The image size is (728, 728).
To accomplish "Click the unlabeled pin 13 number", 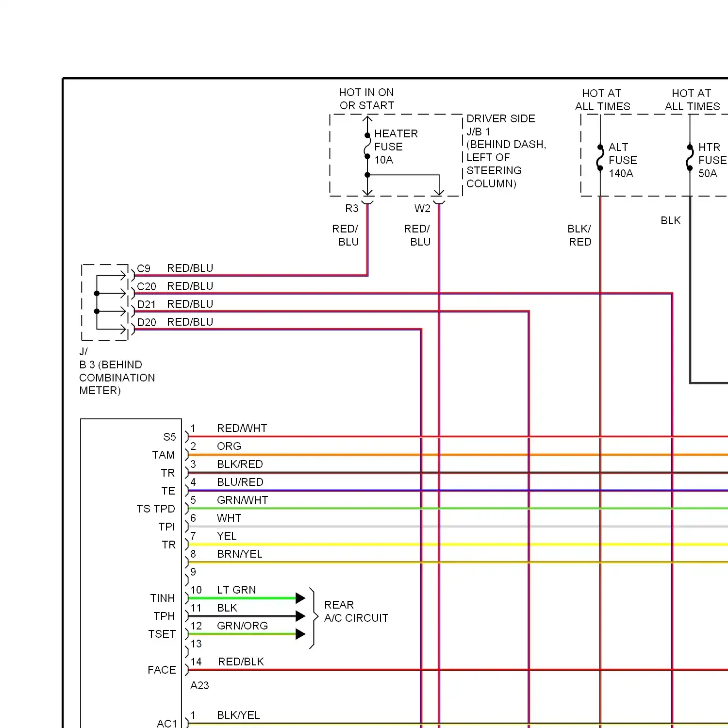I will [x=196, y=644].
